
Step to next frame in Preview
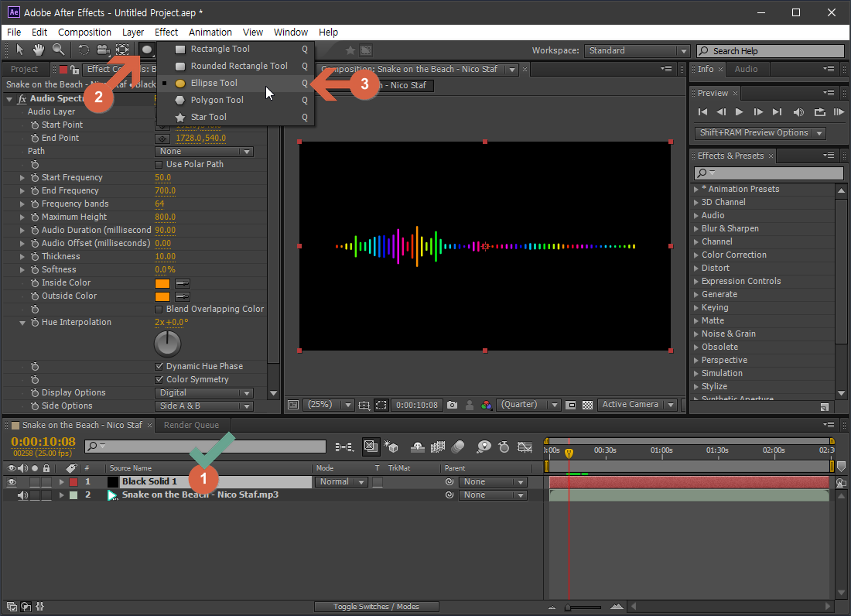(x=758, y=111)
